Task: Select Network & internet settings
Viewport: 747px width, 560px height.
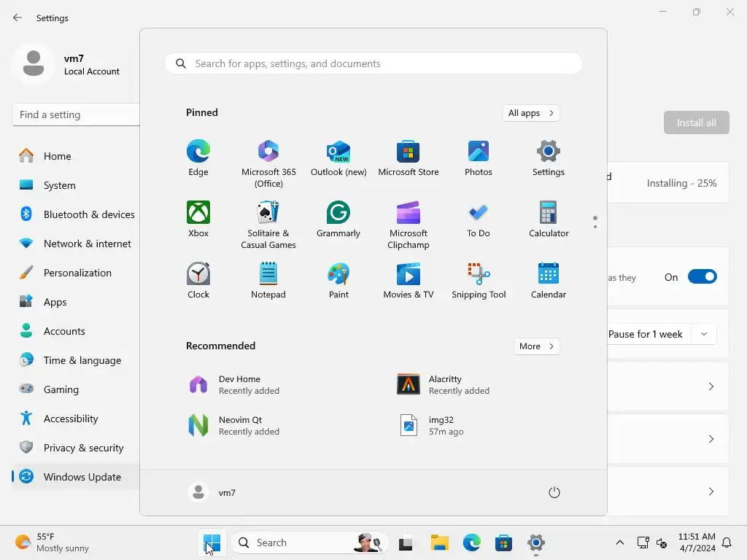Action: pyautogui.click(x=76, y=244)
